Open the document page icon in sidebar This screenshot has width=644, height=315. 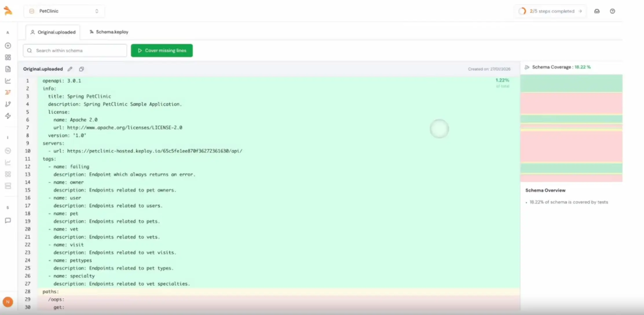tap(8, 69)
